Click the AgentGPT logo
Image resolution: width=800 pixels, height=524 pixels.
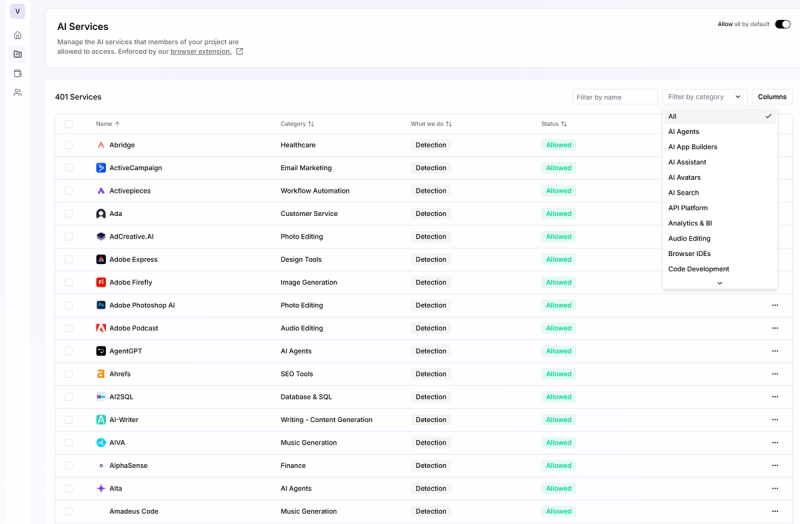[101, 351]
